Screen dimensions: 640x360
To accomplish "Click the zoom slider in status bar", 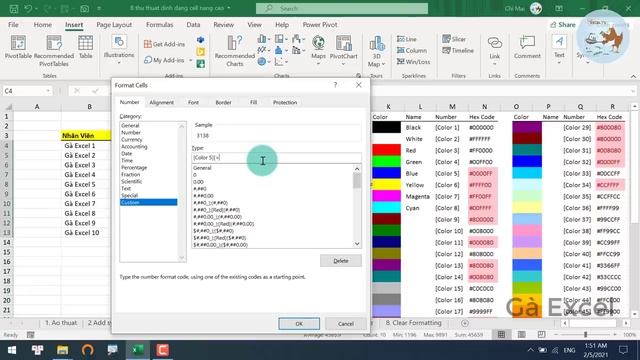I will [585, 335].
